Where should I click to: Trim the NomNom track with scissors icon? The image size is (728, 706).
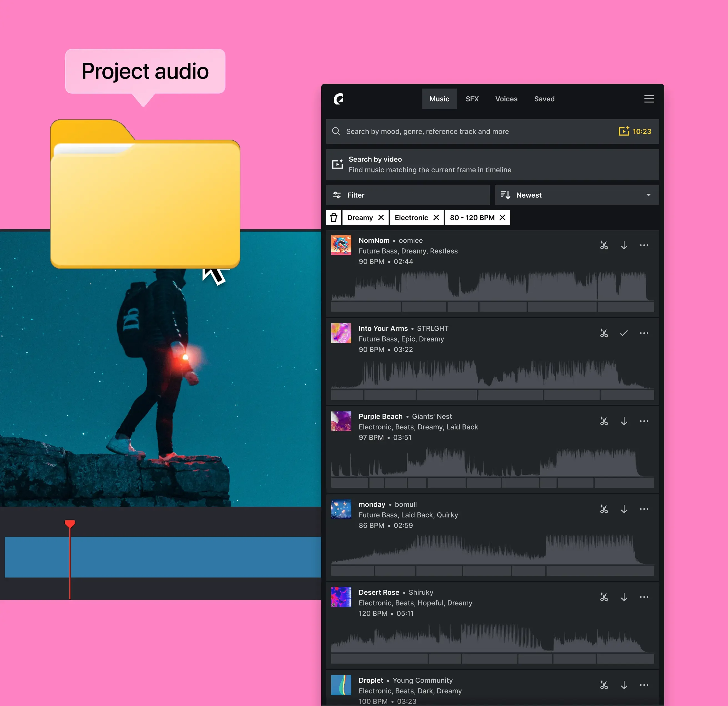click(604, 245)
